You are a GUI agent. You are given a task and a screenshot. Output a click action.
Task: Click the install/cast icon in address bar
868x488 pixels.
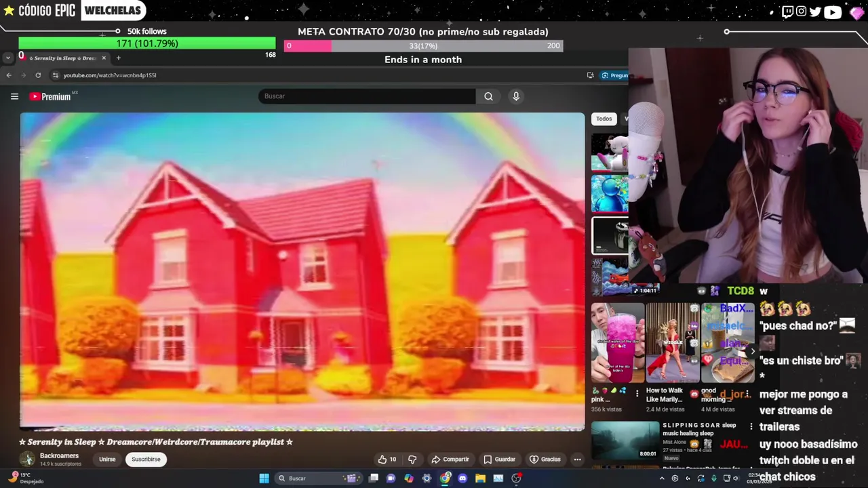pos(590,75)
